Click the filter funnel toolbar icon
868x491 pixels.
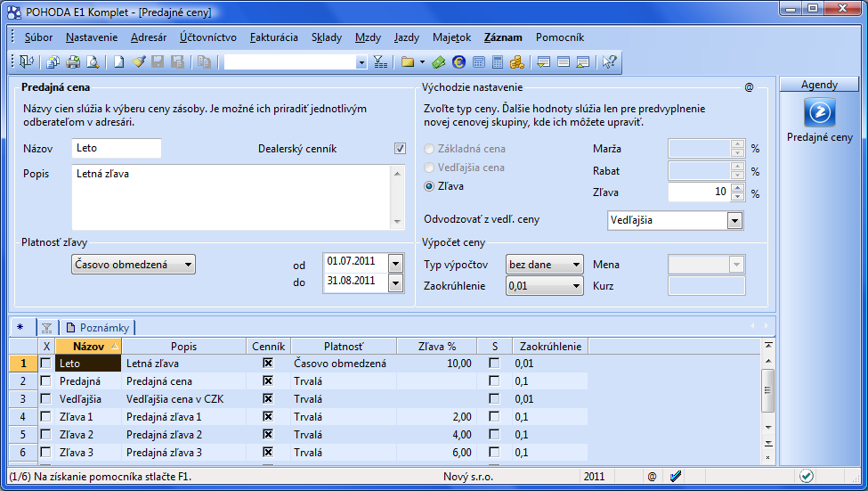click(x=380, y=62)
